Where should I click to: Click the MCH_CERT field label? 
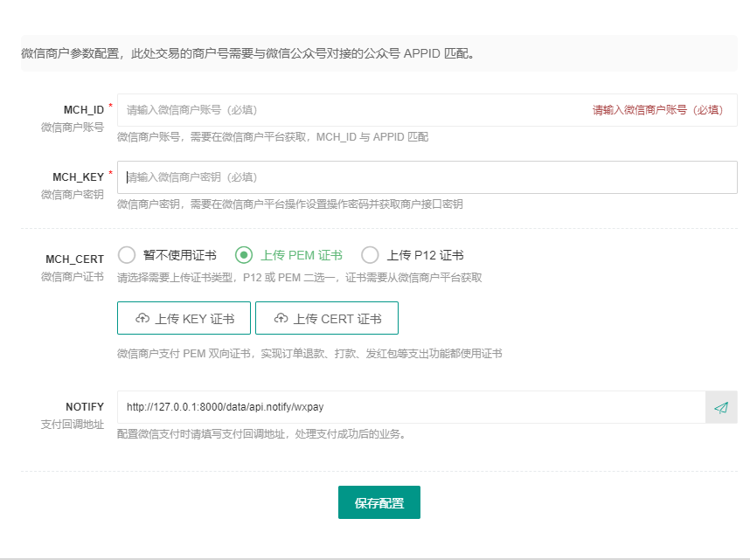[74, 259]
